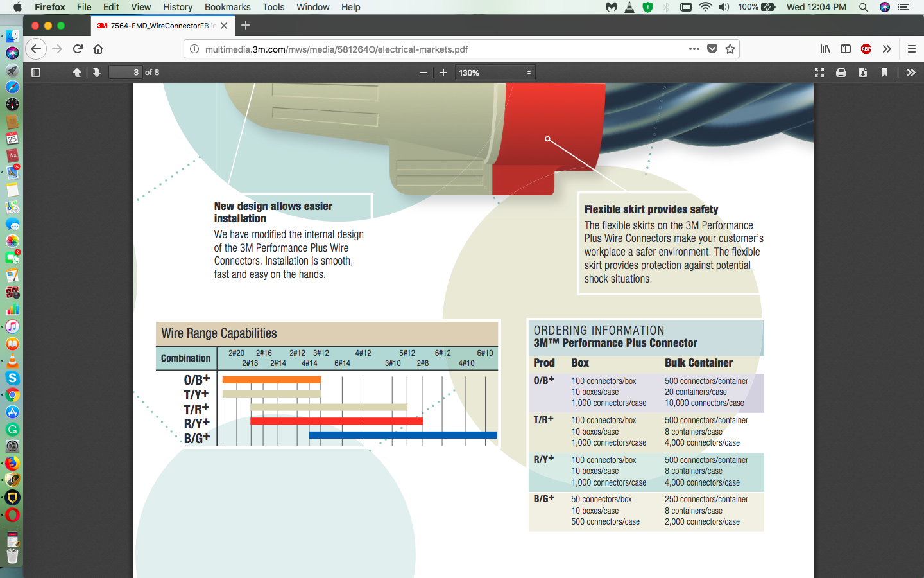Reload the current page
This screenshot has width=924, height=578.
coord(78,49)
